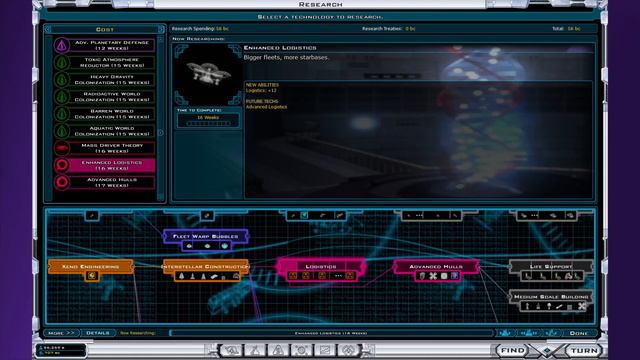Open the graph chart toolbar icon
This screenshot has width=640, height=360.
pos(325,350)
